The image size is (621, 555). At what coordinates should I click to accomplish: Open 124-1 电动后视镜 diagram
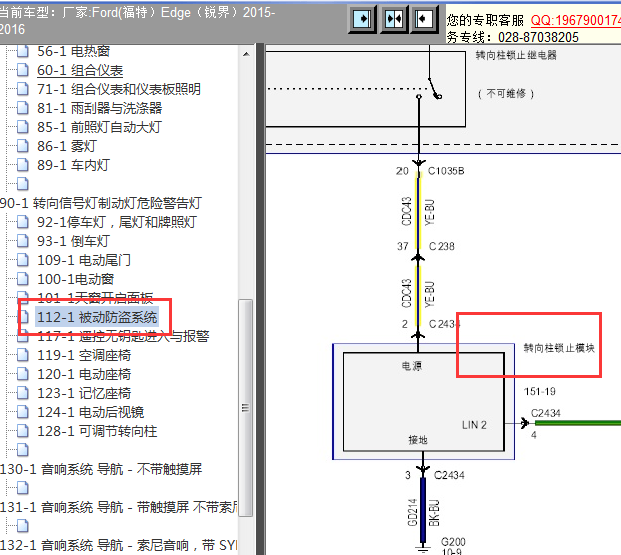pyautogui.click(x=90, y=412)
